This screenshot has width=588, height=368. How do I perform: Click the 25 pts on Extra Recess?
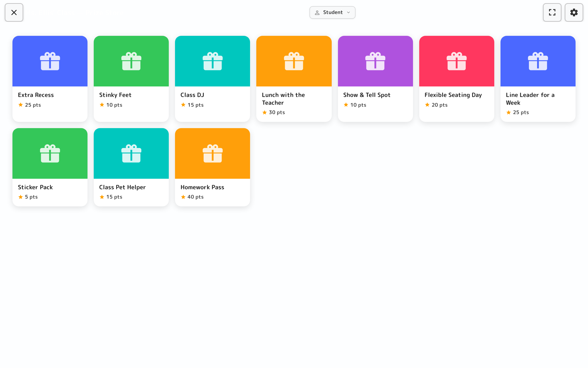coord(33,105)
